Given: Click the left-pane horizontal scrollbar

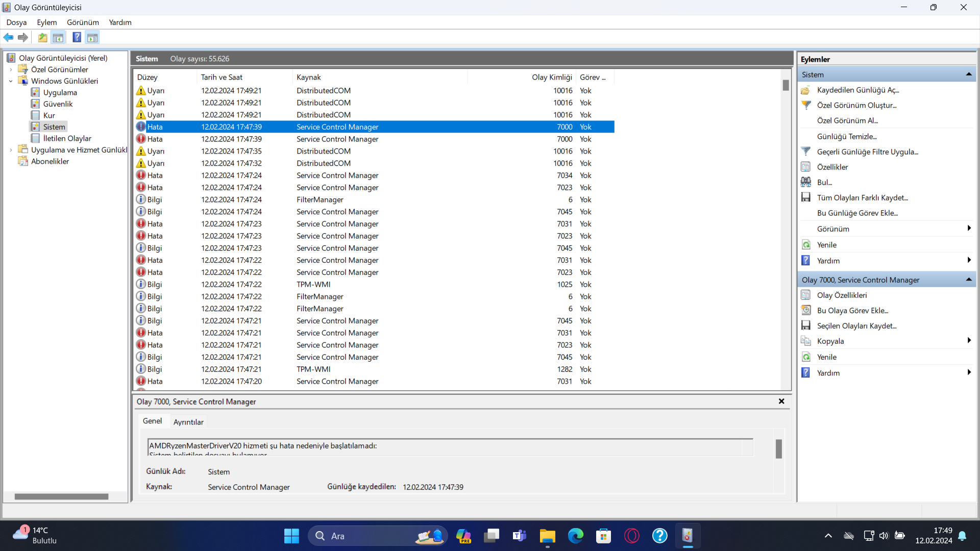Looking at the screenshot, I should coord(61,496).
